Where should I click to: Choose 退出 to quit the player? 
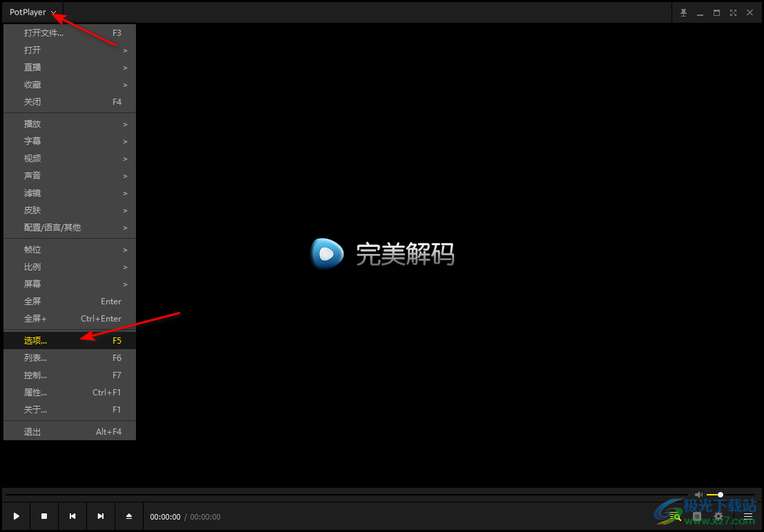coord(70,432)
